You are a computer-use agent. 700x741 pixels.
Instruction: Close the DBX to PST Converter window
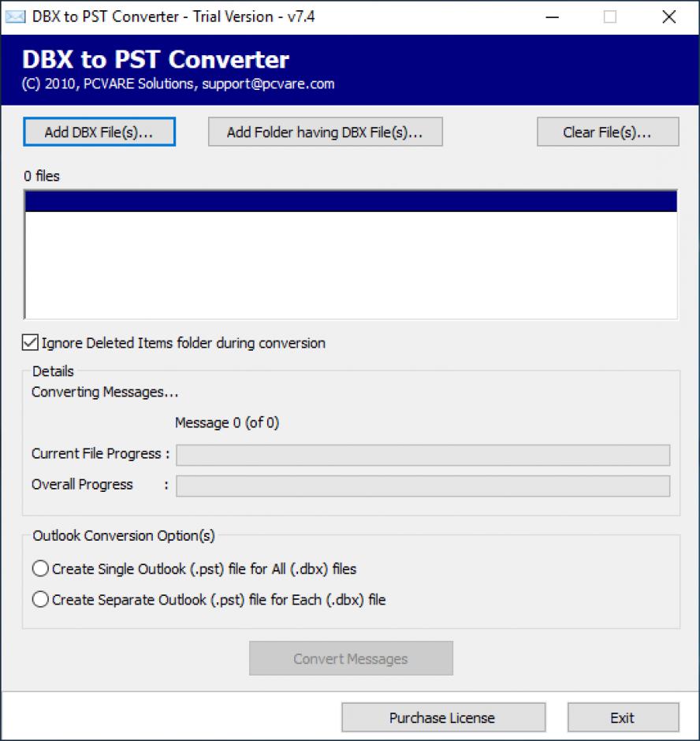[668, 17]
